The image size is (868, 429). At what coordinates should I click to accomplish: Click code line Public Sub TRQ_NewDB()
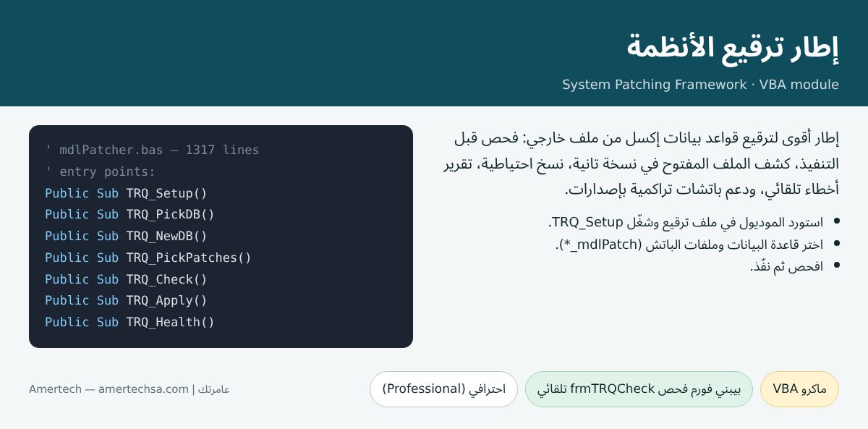point(126,236)
